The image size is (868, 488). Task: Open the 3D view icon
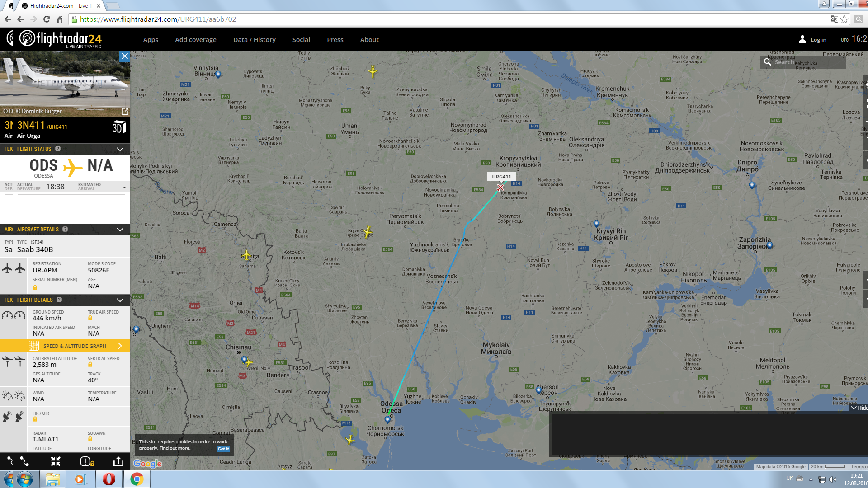(x=119, y=127)
